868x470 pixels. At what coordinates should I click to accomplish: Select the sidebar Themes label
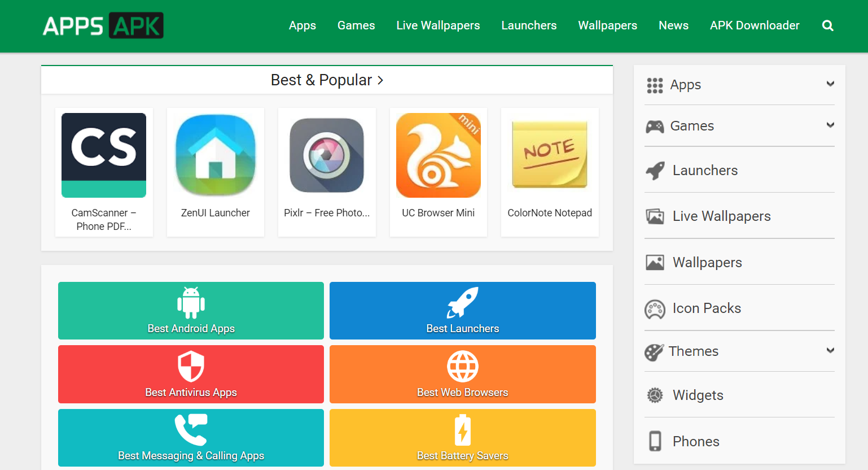tap(694, 351)
